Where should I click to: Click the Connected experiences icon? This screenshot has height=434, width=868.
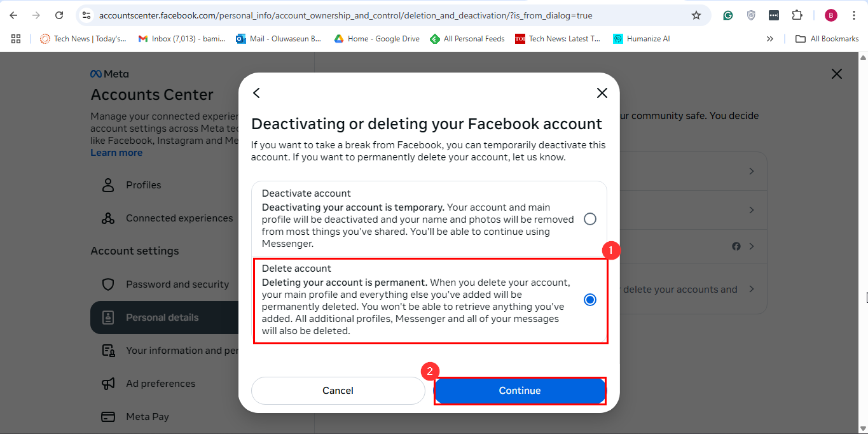pyautogui.click(x=108, y=218)
